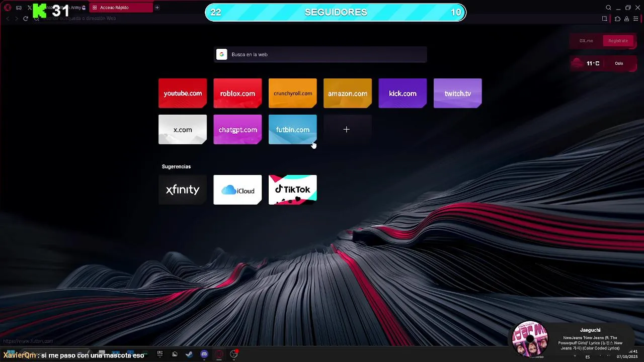This screenshot has height=362, width=644.
Task: Open the profile account icon
Action: pos(626,19)
